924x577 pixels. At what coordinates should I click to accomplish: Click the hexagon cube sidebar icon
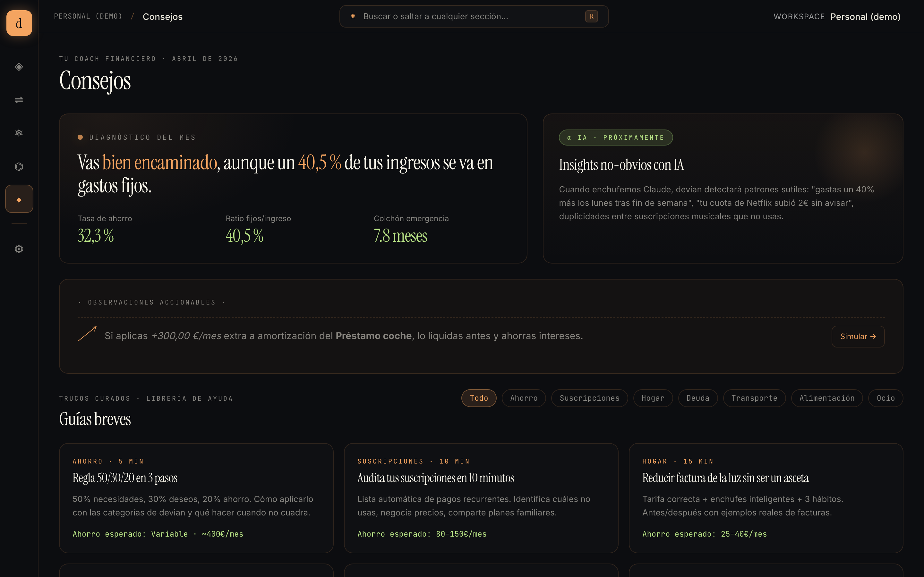pos(19,166)
